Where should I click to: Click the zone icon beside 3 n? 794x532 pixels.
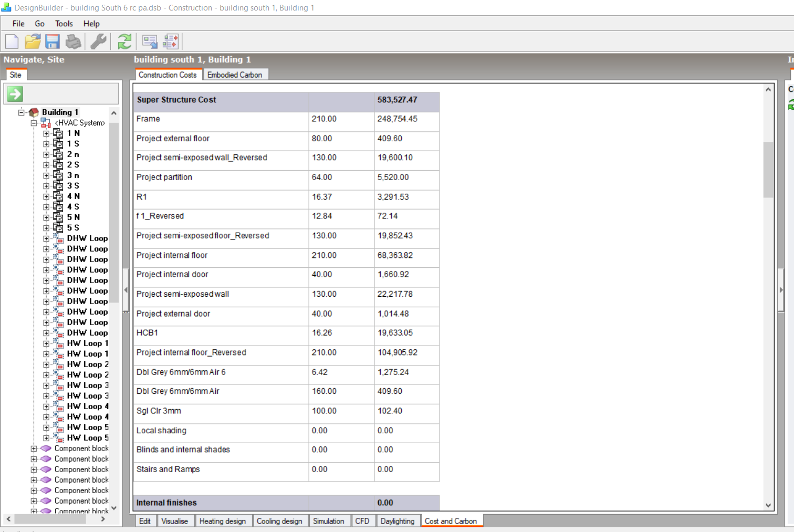coord(58,175)
